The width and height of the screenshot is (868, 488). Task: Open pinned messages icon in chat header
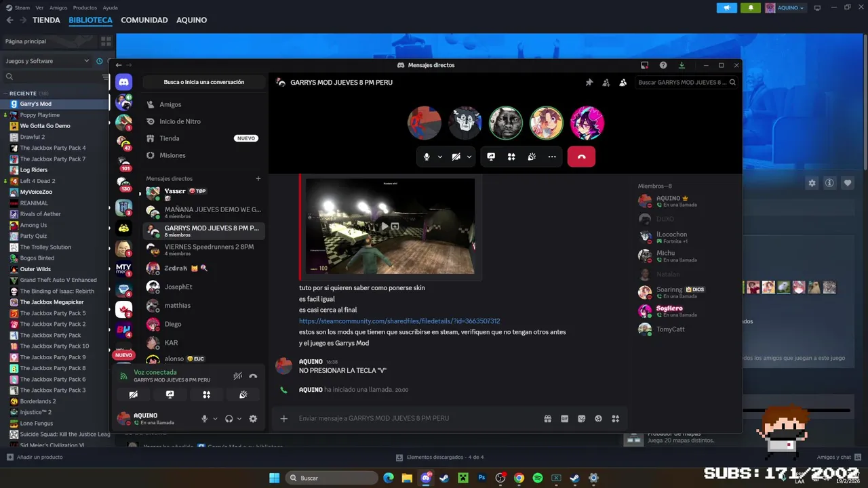(589, 83)
